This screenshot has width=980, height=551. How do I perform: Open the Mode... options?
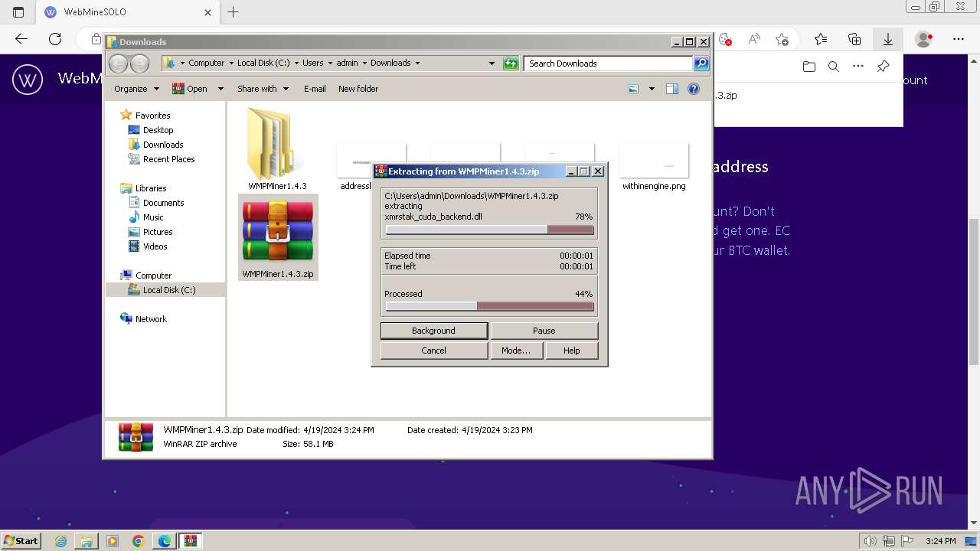516,350
